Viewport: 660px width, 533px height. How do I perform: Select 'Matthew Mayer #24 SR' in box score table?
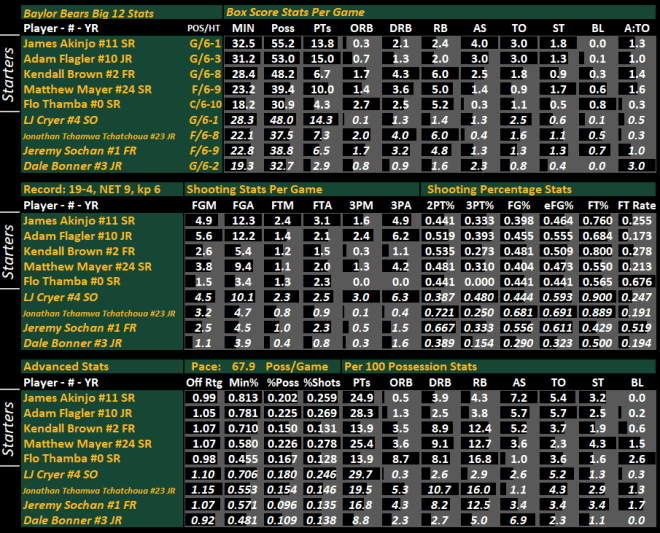point(88,89)
